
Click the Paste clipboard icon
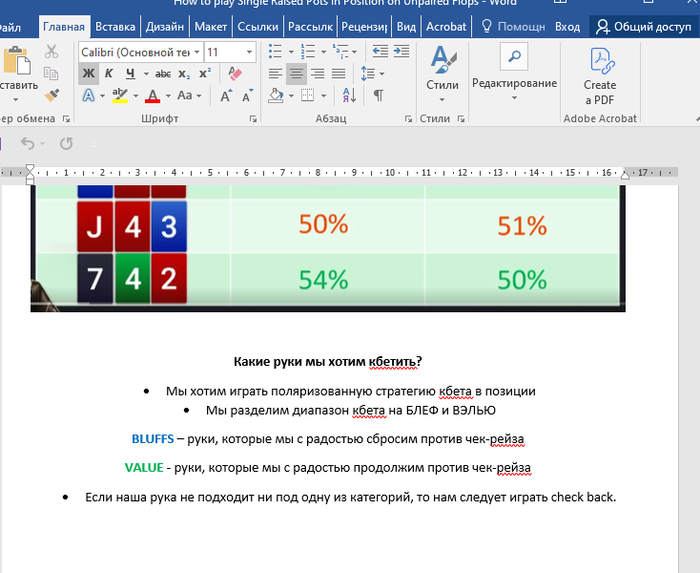[17, 61]
